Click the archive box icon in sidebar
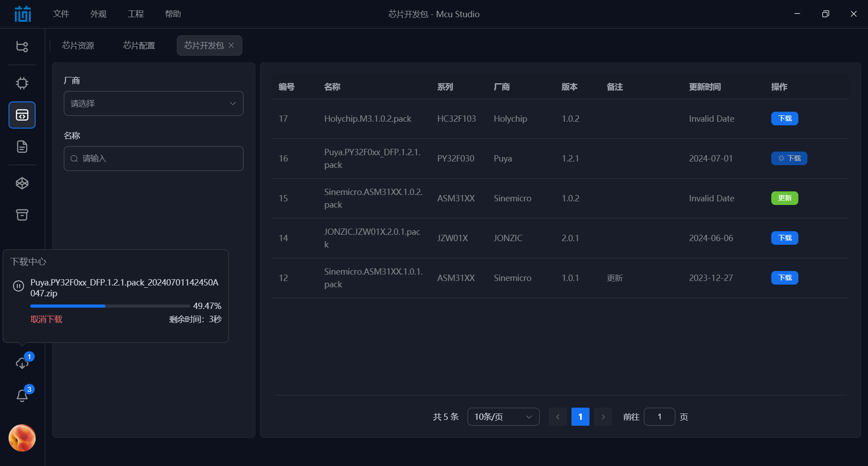This screenshot has height=466, width=868. [x=22, y=215]
